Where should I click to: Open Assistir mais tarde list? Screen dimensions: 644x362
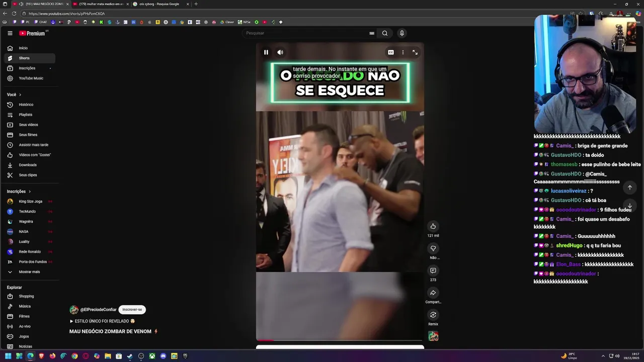coord(30,145)
